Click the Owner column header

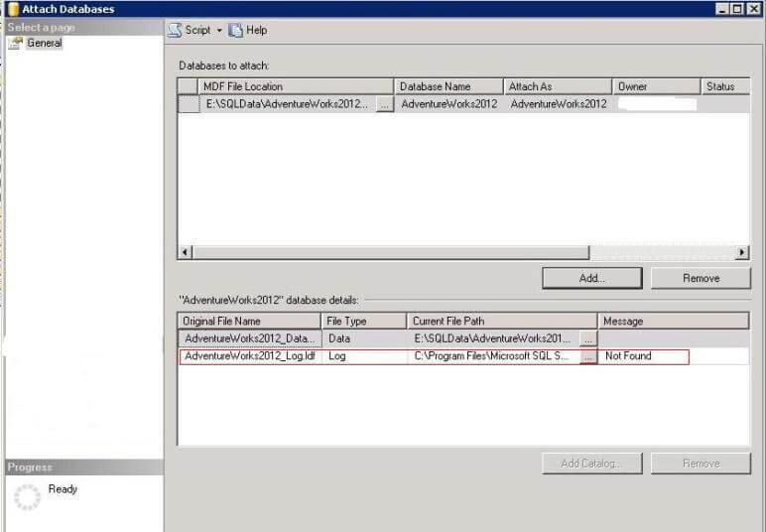[x=657, y=86]
